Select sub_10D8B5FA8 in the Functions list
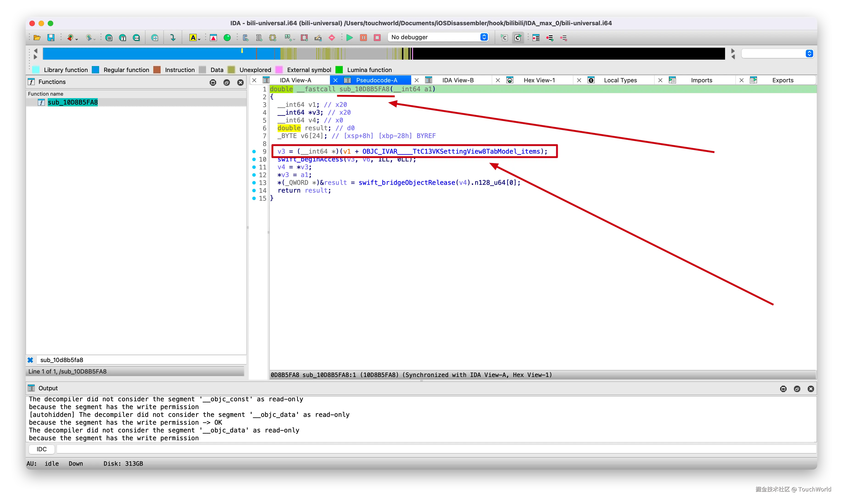This screenshot has width=843, height=504. pyautogui.click(x=73, y=102)
